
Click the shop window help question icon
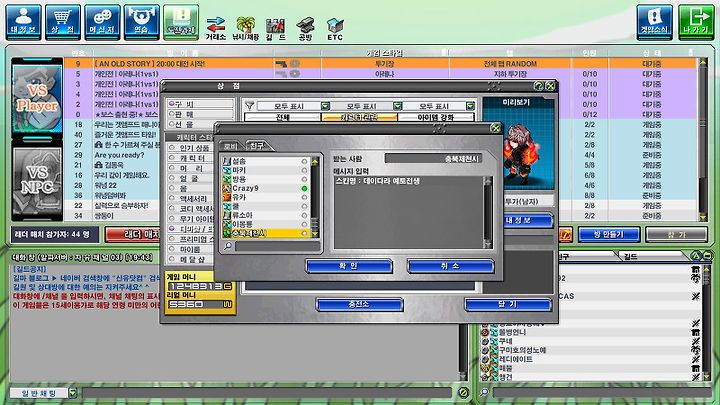pyautogui.click(x=539, y=85)
